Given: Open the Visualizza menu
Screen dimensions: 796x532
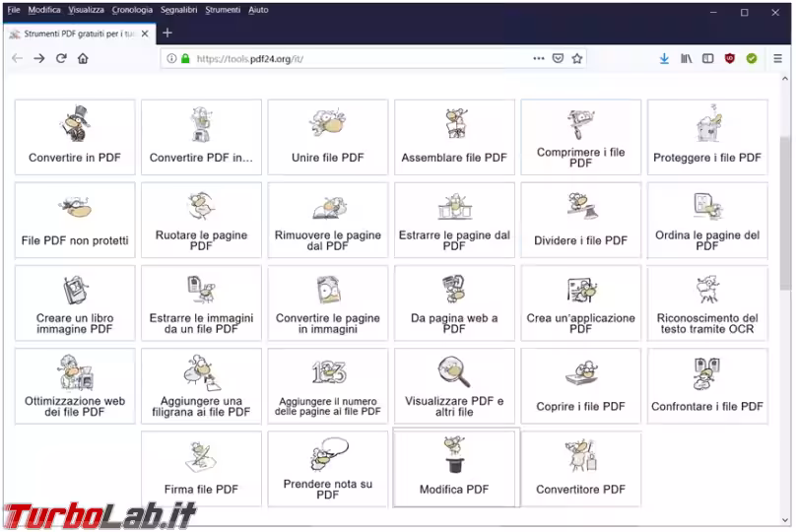Looking at the screenshot, I should pyautogui.click(x=87, y=10).
